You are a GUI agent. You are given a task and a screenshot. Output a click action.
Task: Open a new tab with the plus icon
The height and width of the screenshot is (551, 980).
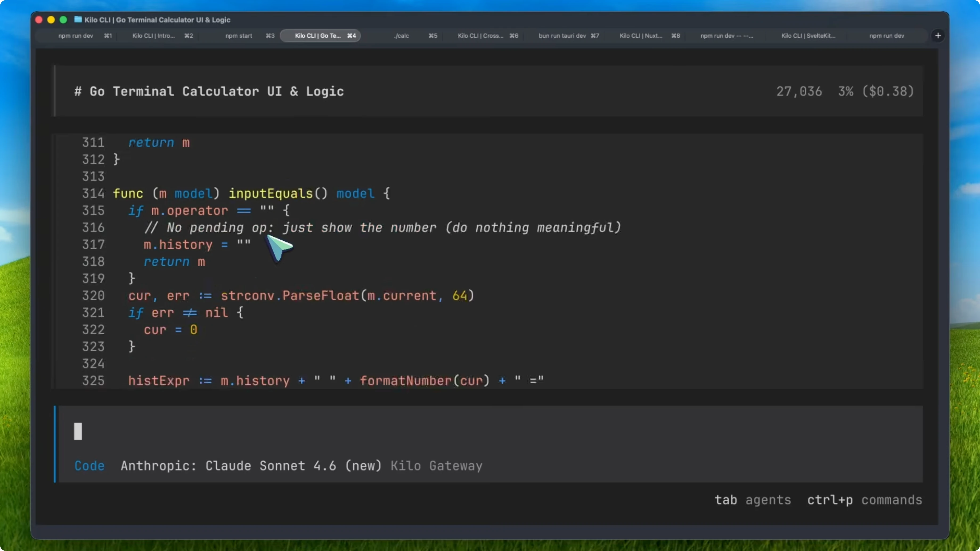pos(938,35)
